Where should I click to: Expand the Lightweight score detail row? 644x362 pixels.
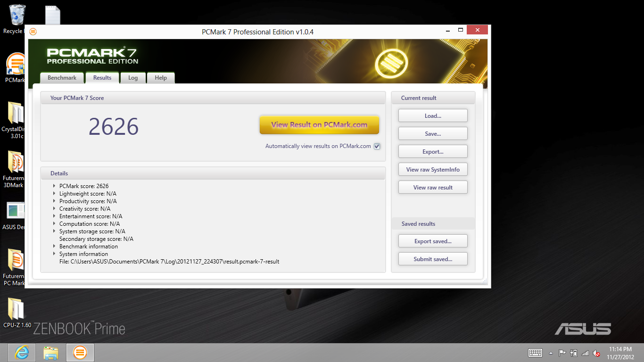click(54, 193)
